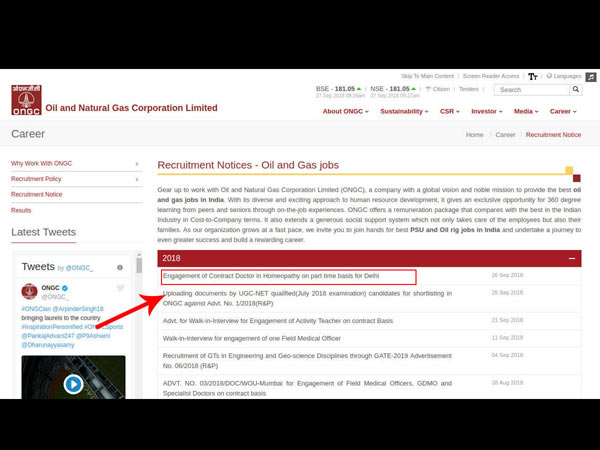Screen dimensions: 600x450
Task: Expand Recruitment Policy sidebar item
Action: pos(77,179)
